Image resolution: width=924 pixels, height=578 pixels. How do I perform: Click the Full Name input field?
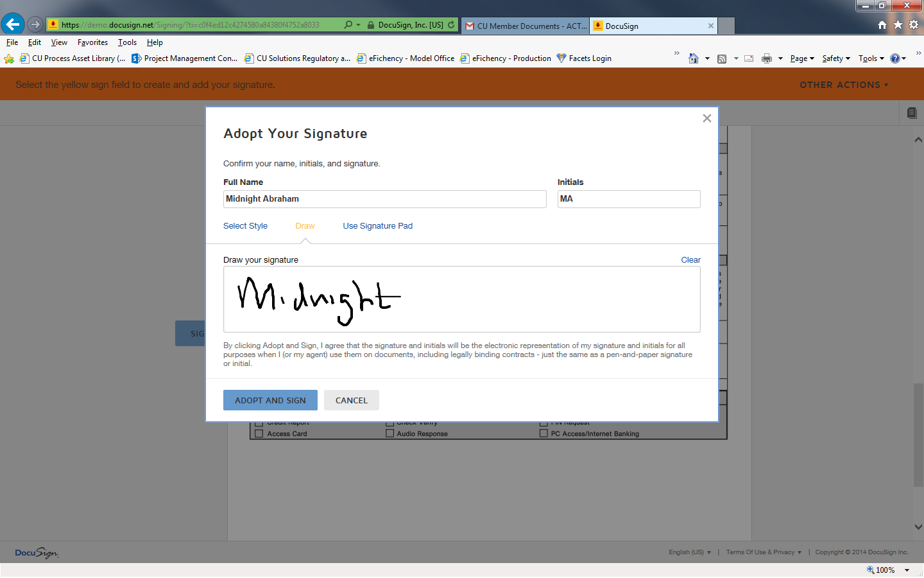coord(385,199)
